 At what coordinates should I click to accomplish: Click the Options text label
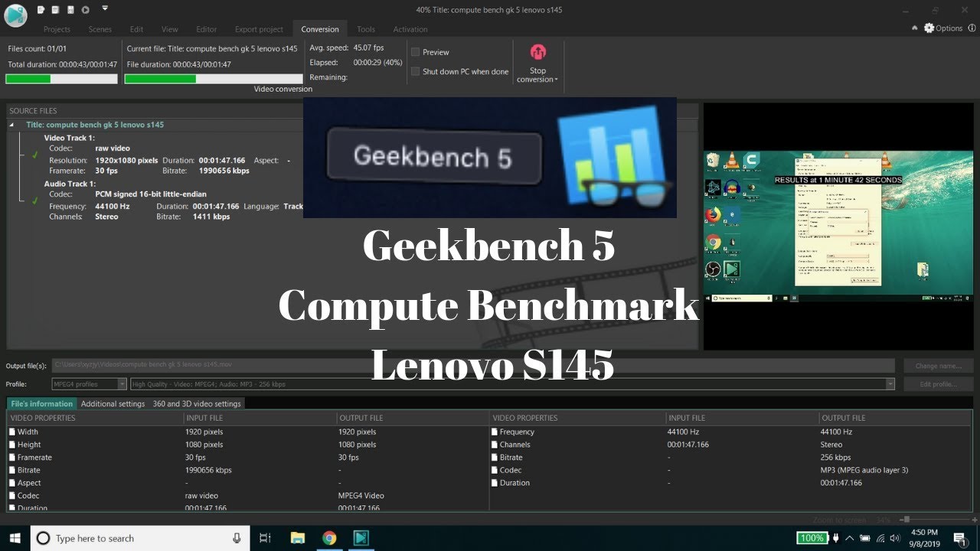[949, 28]
